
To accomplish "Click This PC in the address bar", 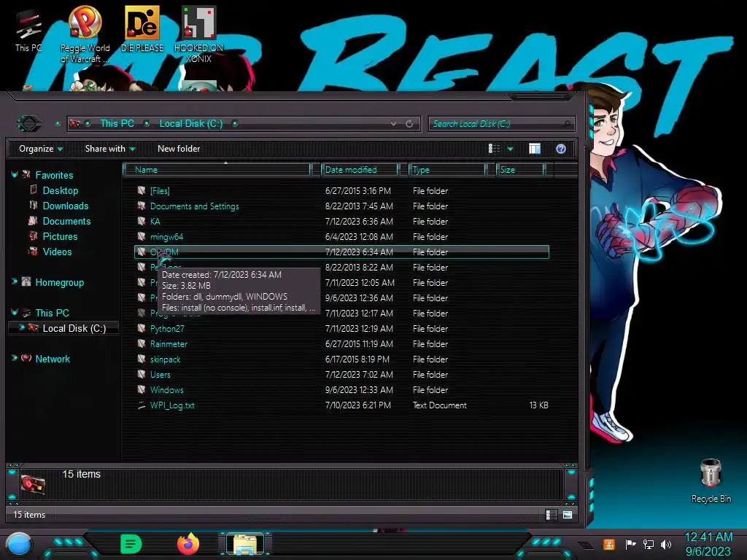I will [x=117, y=123].
